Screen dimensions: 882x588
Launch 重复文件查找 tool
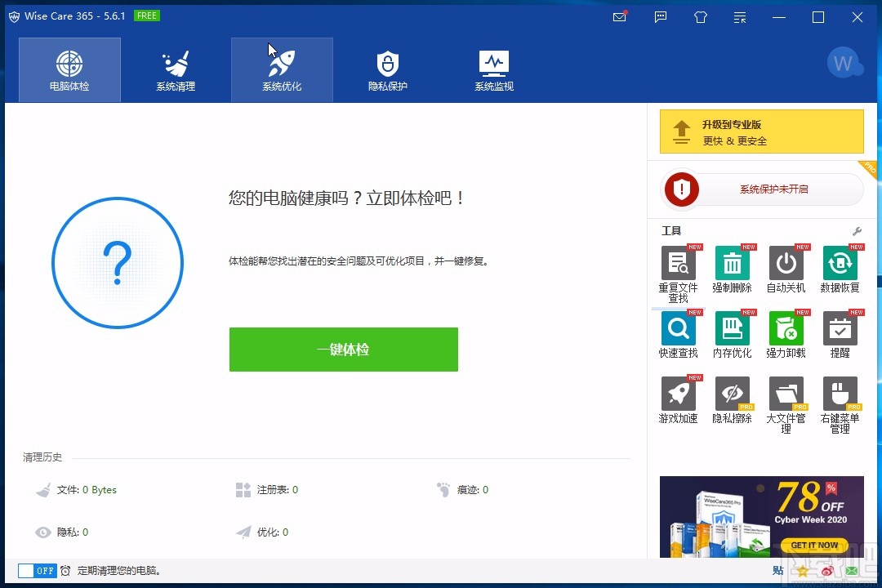pos(679,274)
